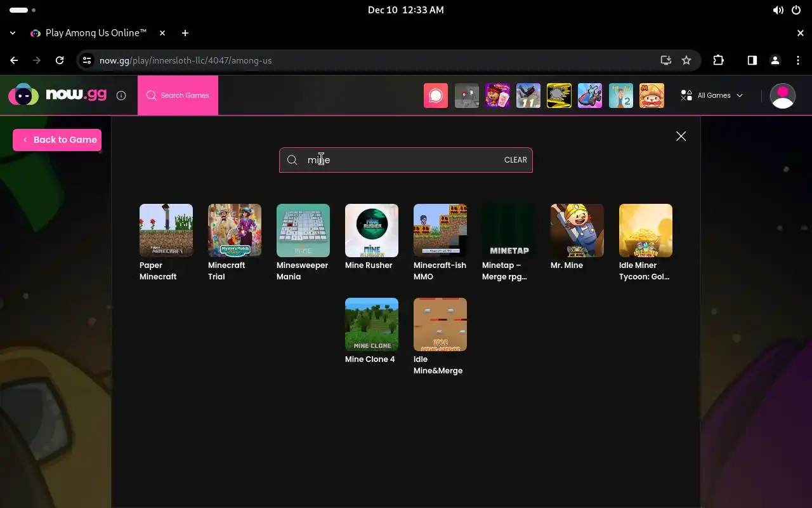The image size is (812, 508).
Task: Click the 'Minecraft Trial' title text
Action: (226, 271)
